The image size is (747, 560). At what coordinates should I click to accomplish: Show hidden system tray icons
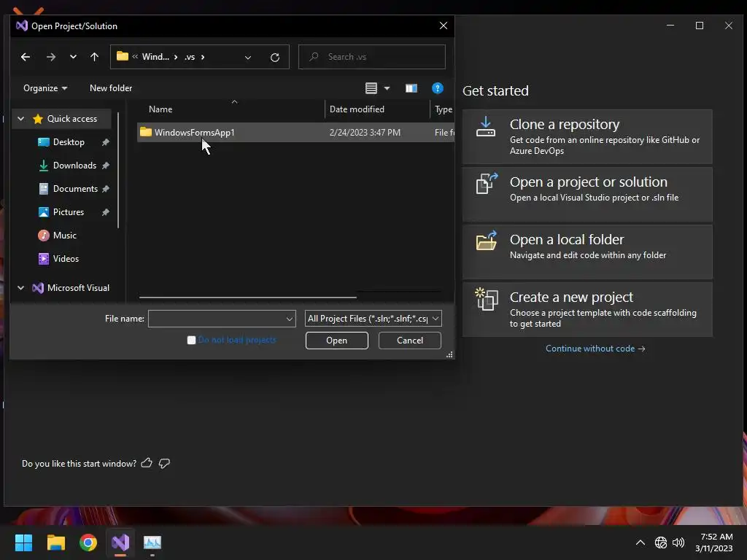pyautogui.click(x=640, y=542)
